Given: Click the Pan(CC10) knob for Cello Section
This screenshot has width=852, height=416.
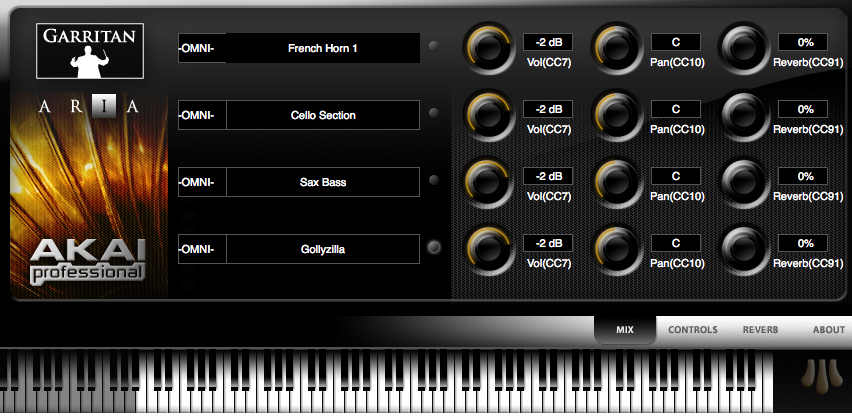Looking at the screenshot, I should click(x=617, y=115).
